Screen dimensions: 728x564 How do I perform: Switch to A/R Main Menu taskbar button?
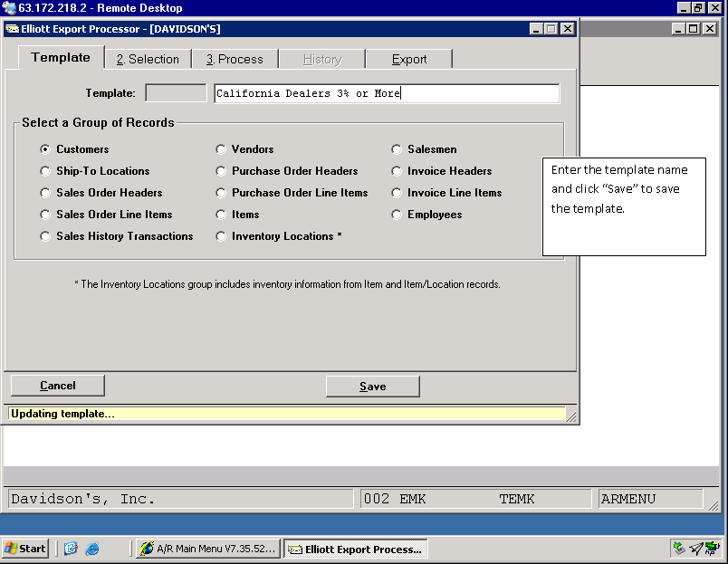click(x=208, y=549)
